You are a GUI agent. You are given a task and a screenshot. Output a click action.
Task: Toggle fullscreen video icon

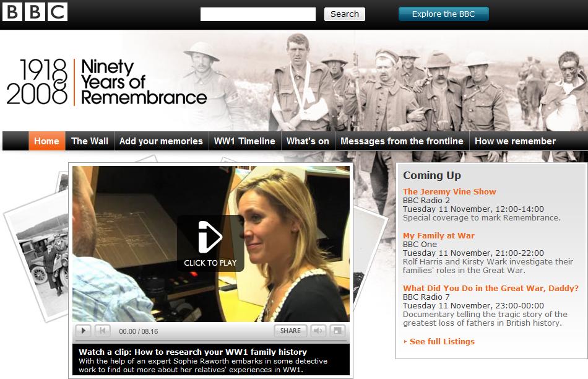tap(337, 331)
